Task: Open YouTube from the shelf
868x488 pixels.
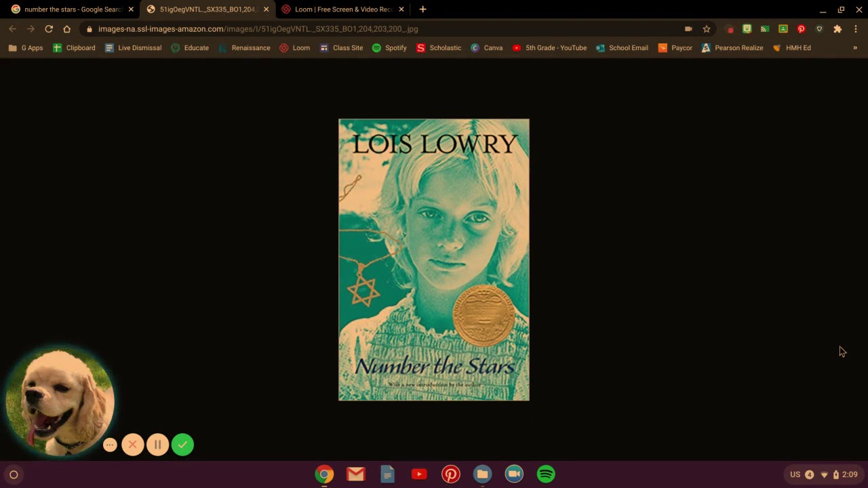Action: pyautogui.click(x=419, y=474)
